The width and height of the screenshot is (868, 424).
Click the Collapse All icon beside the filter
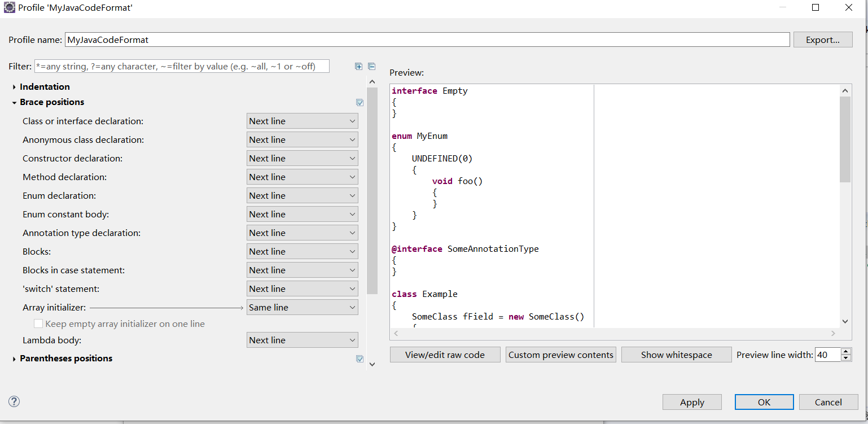click(x=371, y=66)
